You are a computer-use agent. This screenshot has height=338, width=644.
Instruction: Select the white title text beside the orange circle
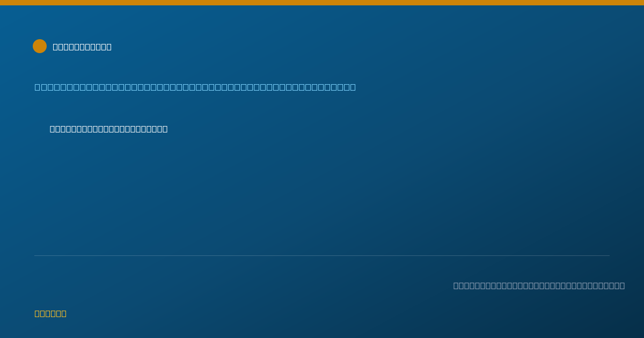tap(82, 47)
